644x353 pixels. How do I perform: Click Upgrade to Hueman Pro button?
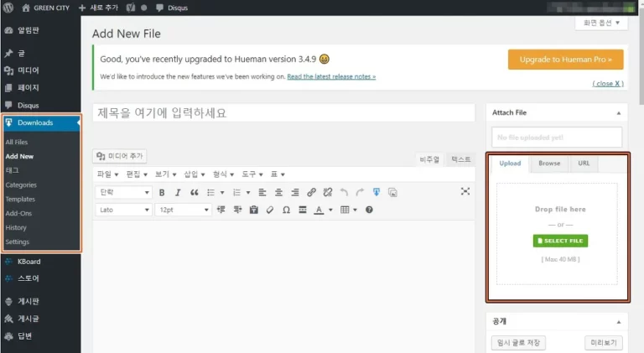point(565,60)
